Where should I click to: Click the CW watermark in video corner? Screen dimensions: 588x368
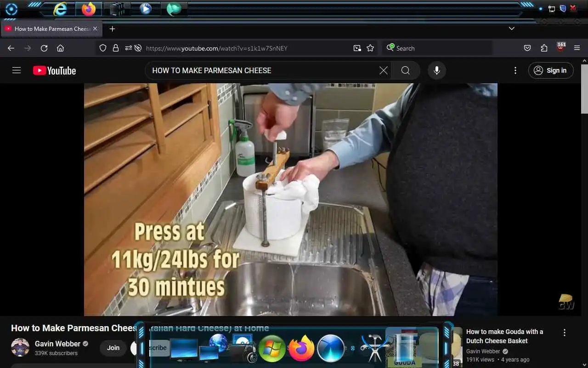pyautogui.click(x=566, y=302)
